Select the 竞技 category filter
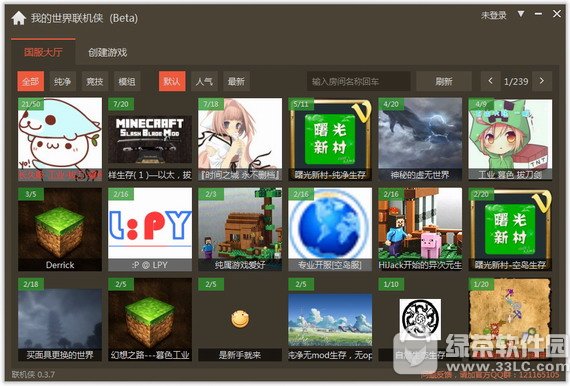 click(95, 81)
